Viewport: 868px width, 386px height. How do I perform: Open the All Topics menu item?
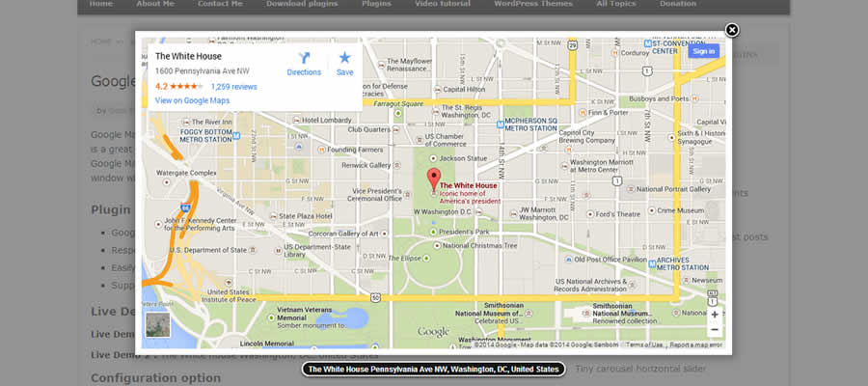[615, 4]
